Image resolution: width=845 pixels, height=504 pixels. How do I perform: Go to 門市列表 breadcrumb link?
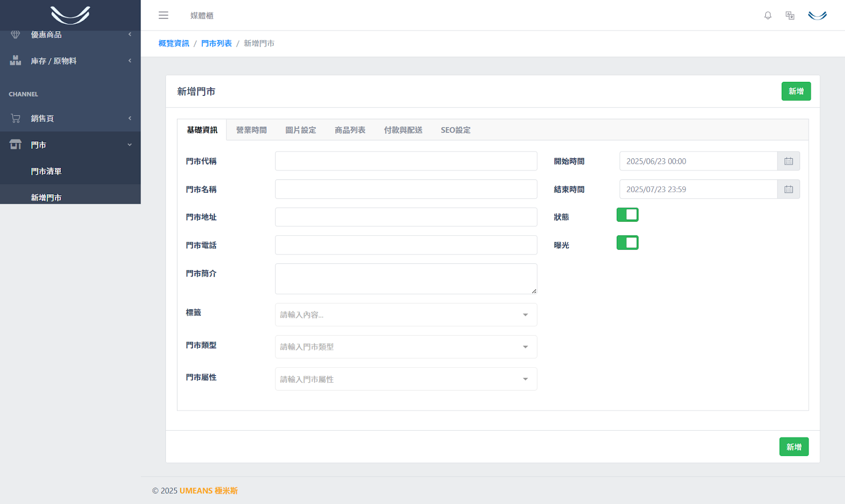217,43
